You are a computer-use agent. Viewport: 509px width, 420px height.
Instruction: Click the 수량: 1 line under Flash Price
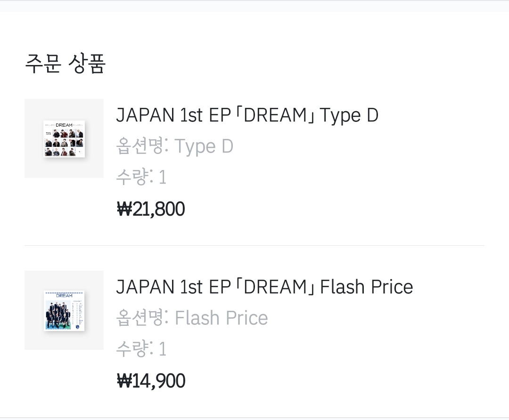pos(141,348)
